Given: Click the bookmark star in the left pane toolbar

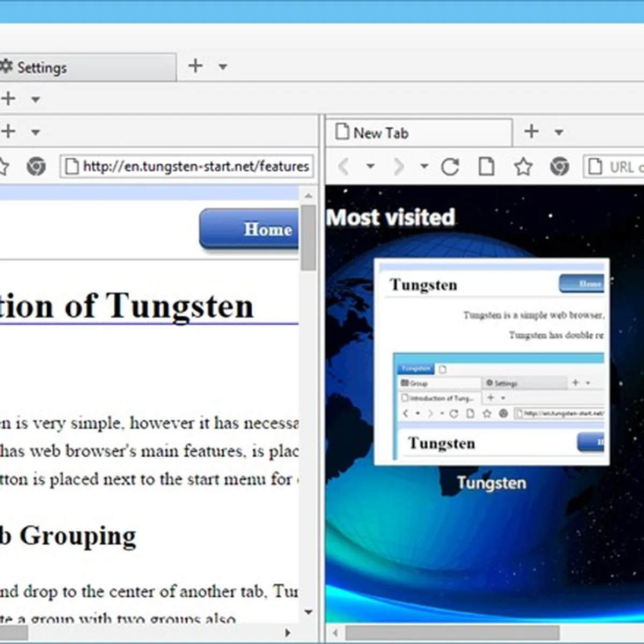Looking at the screenshot, I should (4, 167).
